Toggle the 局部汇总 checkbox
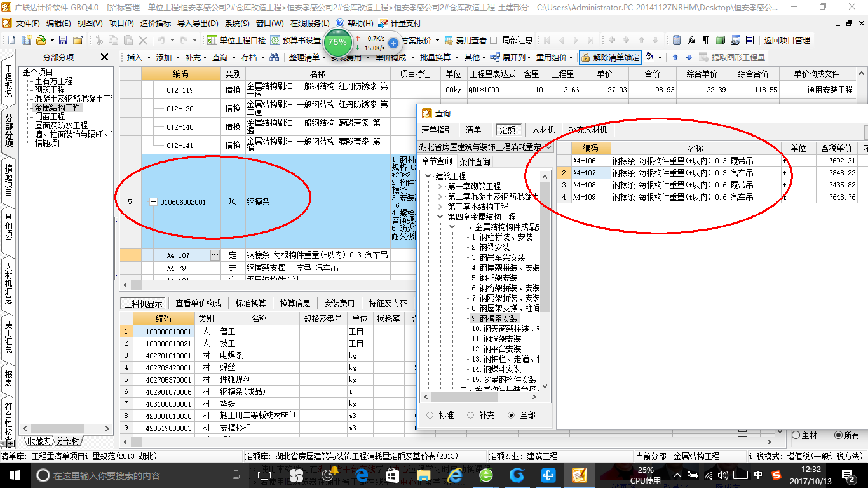This screenshot has height=488, width=868. point(493,40)
